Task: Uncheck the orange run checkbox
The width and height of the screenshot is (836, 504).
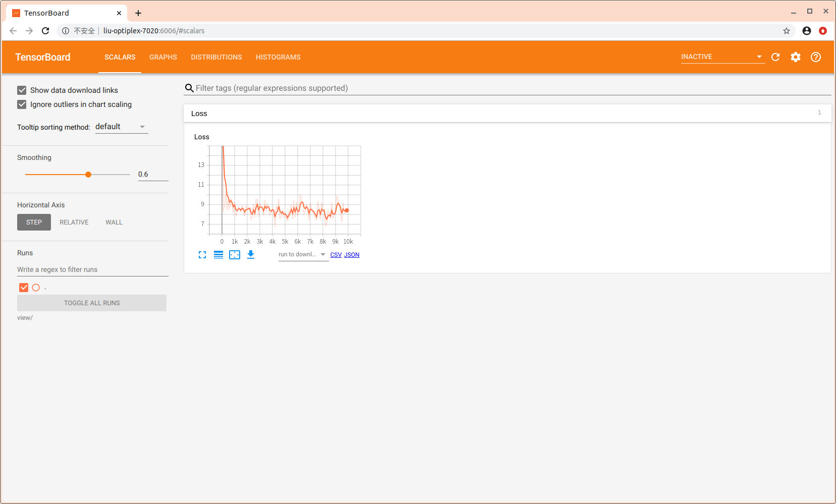Action: click(x=24, y=288)
